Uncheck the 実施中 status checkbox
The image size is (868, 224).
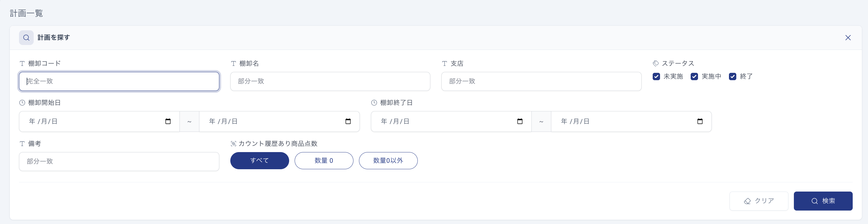coord(694,77)
